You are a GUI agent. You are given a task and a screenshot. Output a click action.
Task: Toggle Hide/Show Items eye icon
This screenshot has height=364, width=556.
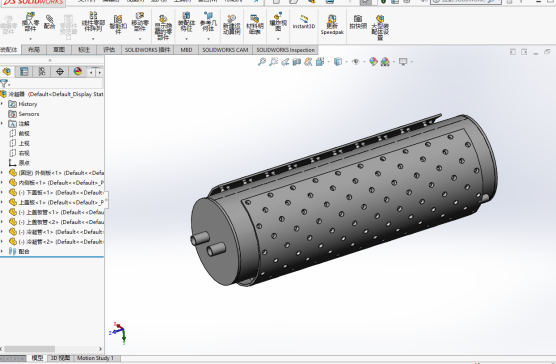tap(356, 62)
